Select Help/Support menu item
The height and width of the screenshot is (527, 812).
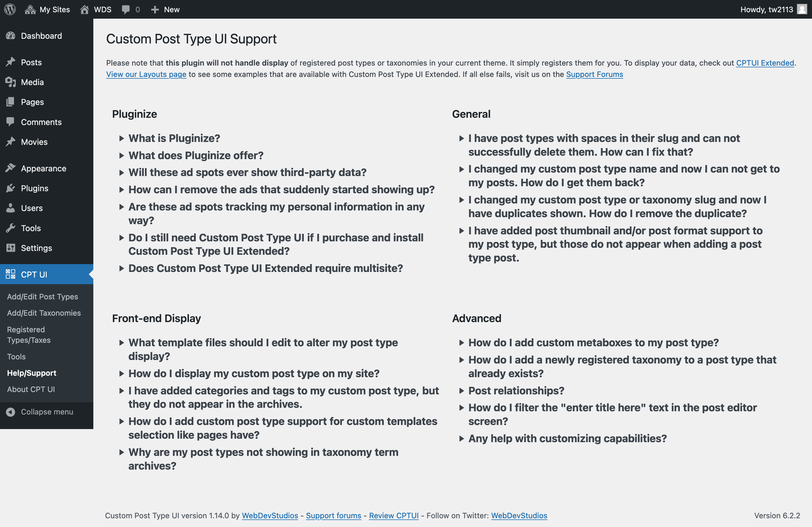(x=31, y=373)
